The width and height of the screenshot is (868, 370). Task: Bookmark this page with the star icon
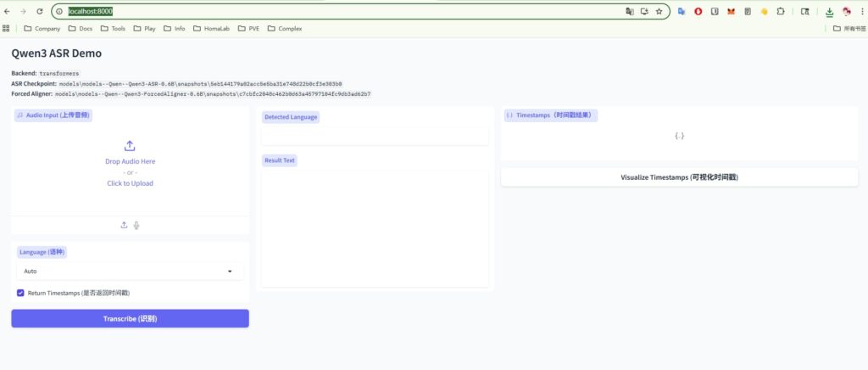pos(658,12)
